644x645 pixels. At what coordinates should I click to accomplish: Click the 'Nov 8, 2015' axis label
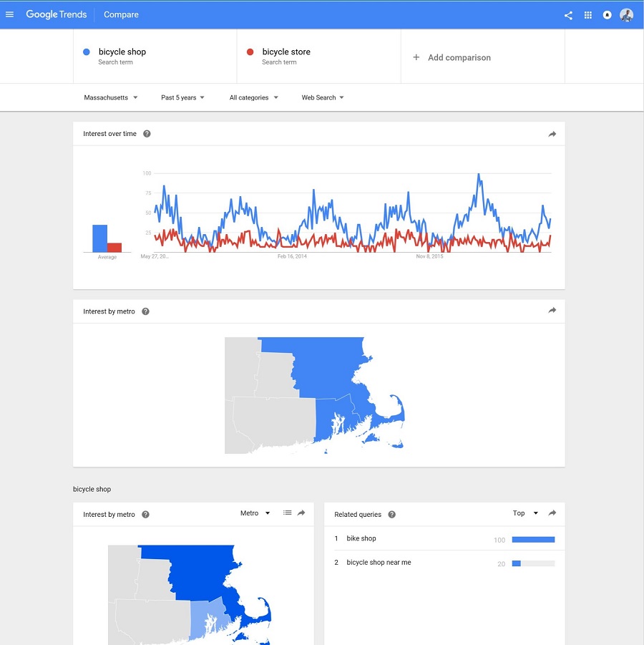430,256
